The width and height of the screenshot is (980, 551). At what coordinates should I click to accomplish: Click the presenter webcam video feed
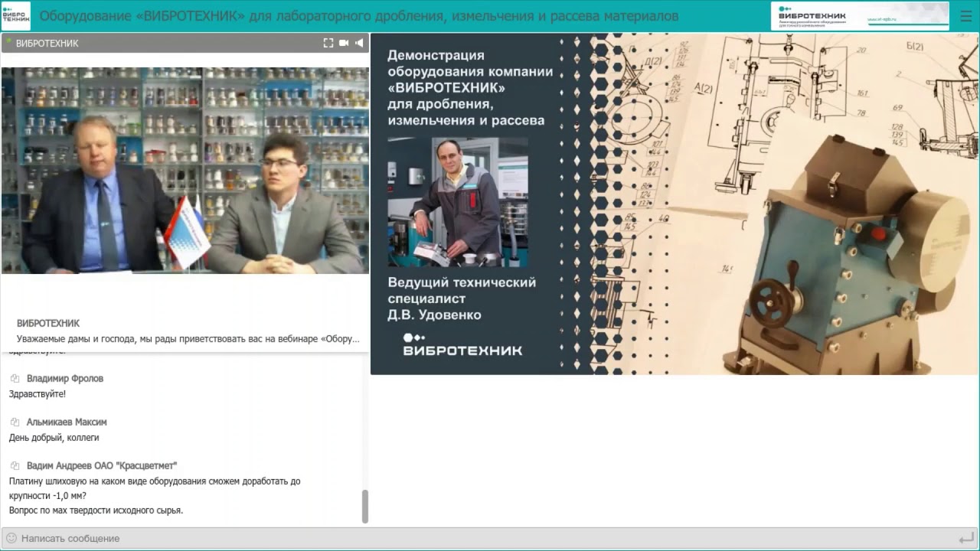pos(185,170)
